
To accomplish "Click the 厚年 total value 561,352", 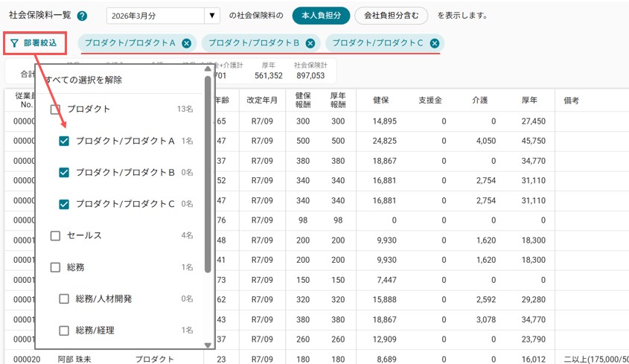I will tap(269, 75).
